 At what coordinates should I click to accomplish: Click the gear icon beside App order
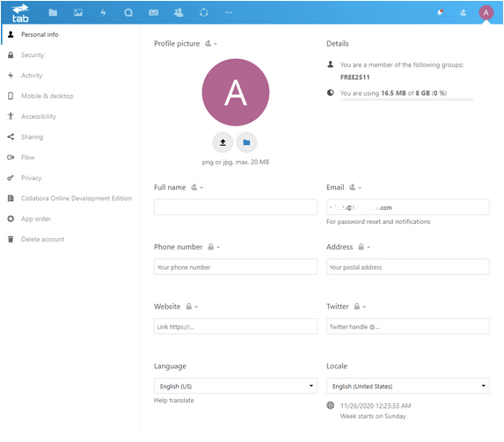pos(11,219)
